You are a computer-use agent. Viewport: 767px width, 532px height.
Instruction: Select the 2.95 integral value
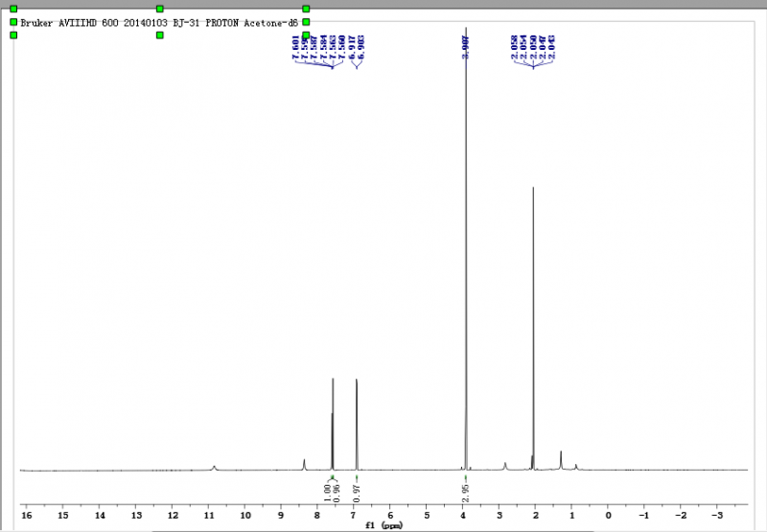click(x=466, y=493)
